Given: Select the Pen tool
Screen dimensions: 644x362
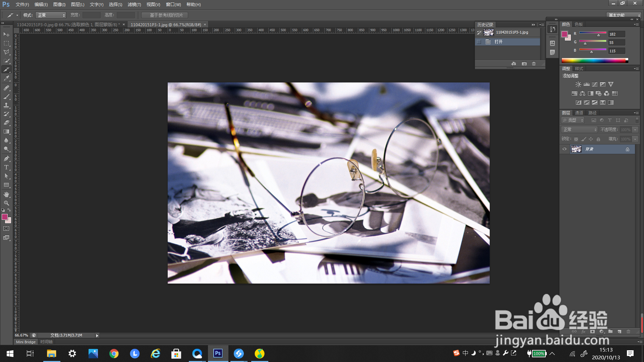Looking at the screenshot, I should click(6, 158).
